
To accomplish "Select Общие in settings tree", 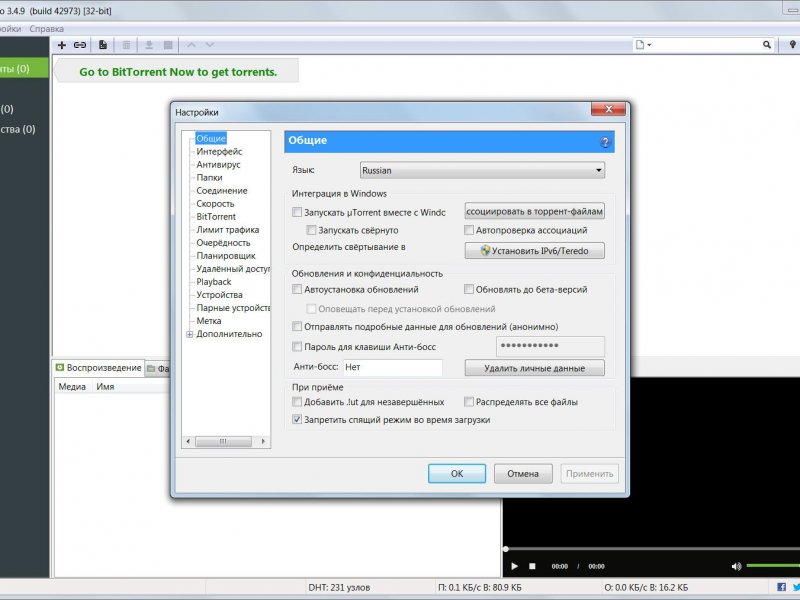I will 211,138.
